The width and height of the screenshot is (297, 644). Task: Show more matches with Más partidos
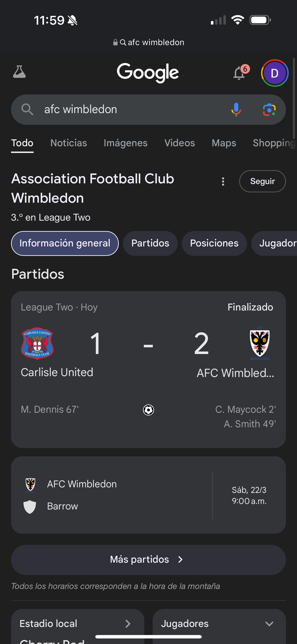click(x=148, y=560)
